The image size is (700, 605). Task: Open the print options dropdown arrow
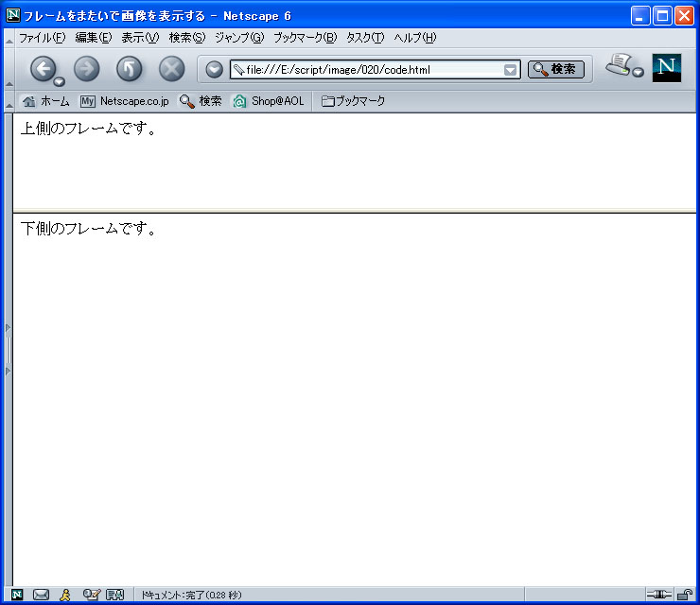click(x=639, y=72)
